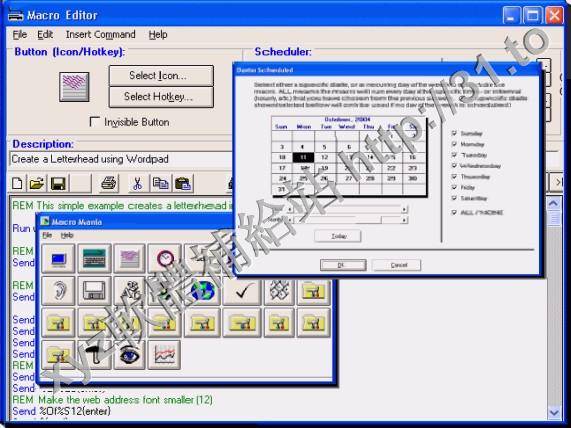Uncheck Thursday in the scheduler dialog
This screenshot has width=571, height=428.
454,177
